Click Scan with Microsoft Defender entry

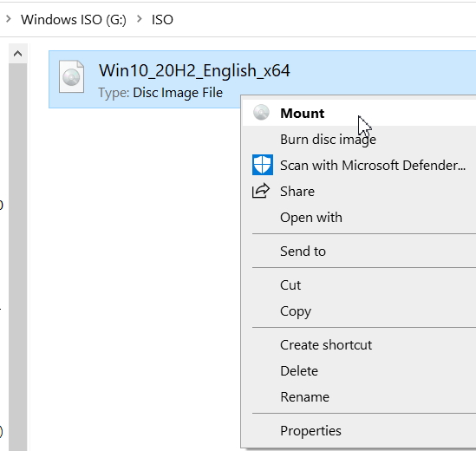click(359, 165)
